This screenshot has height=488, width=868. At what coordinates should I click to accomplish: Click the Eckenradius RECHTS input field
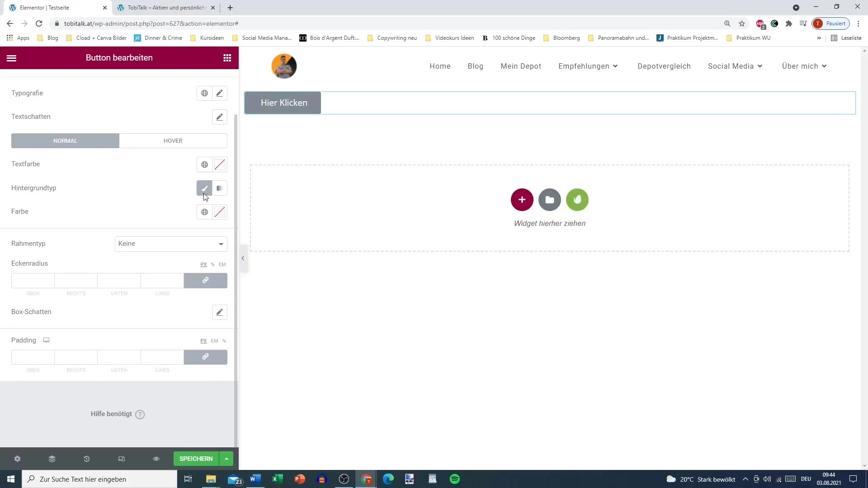pos(76,281)
